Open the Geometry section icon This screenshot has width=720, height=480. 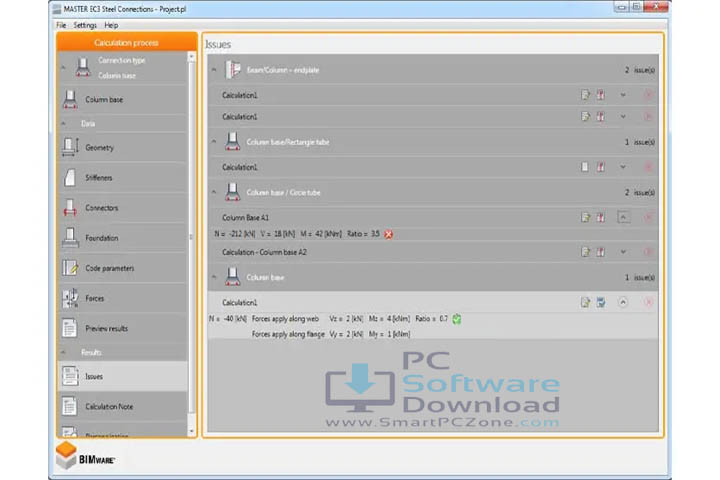(x=70, y=147)
